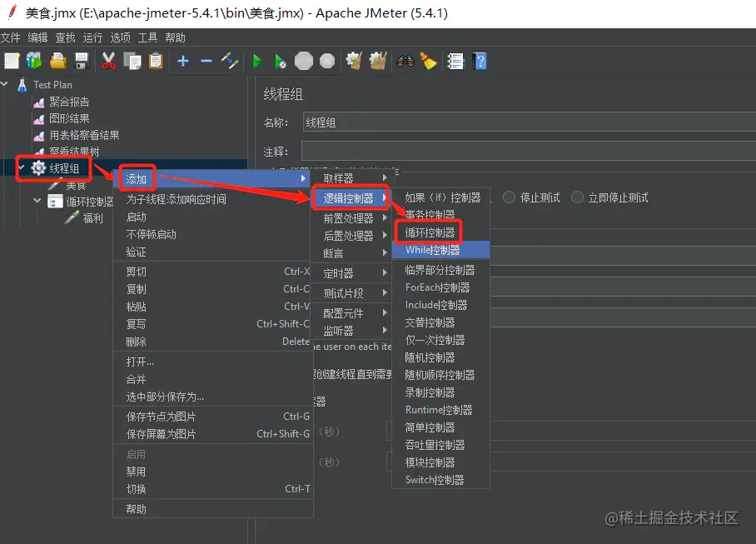Open the Templates icon in toolbar
The width and height of the screenshot is (756, 544).
coord(34,62)
